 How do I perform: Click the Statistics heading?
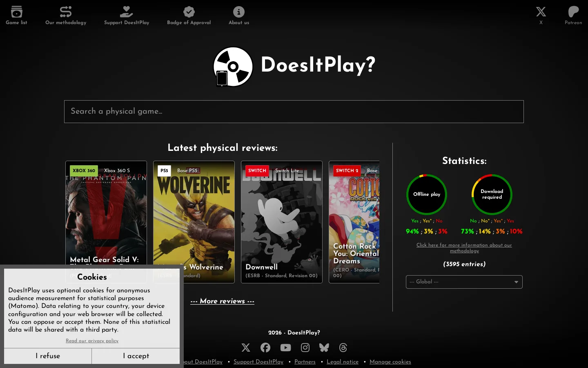[x=464, y=161]
